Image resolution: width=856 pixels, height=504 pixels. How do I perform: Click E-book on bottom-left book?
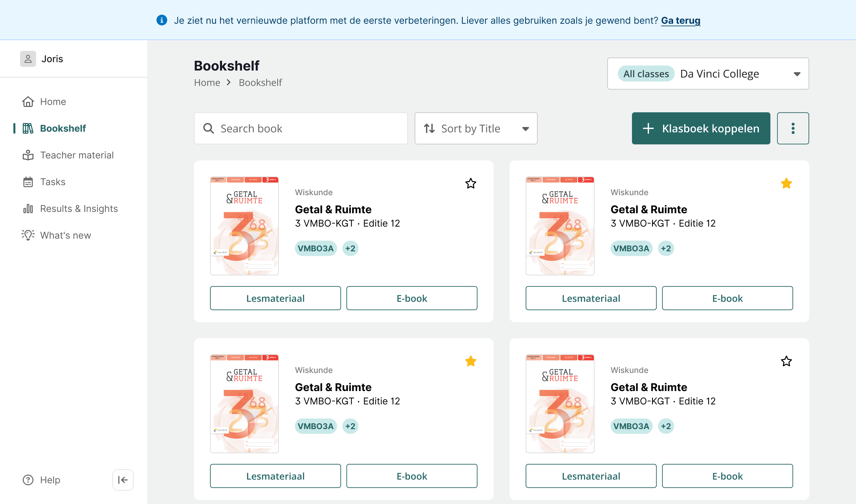pos(412,476)
